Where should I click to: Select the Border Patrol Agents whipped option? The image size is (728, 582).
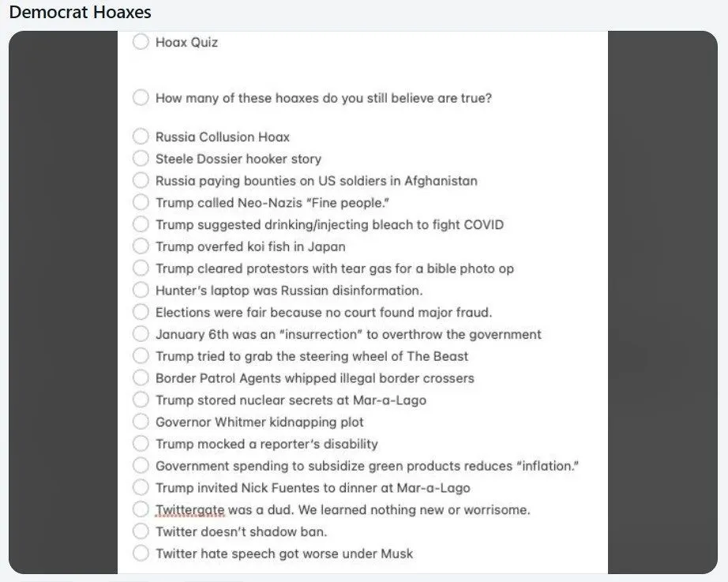tap(141, 378)
